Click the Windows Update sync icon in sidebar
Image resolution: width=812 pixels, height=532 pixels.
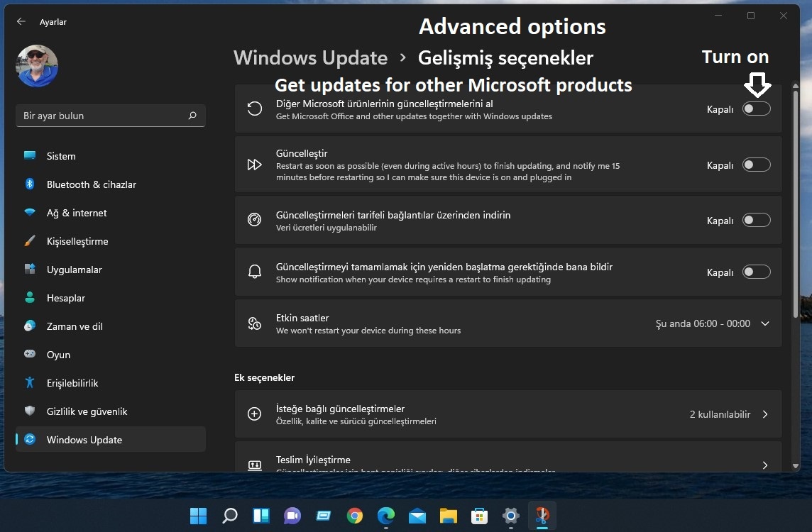30,439
